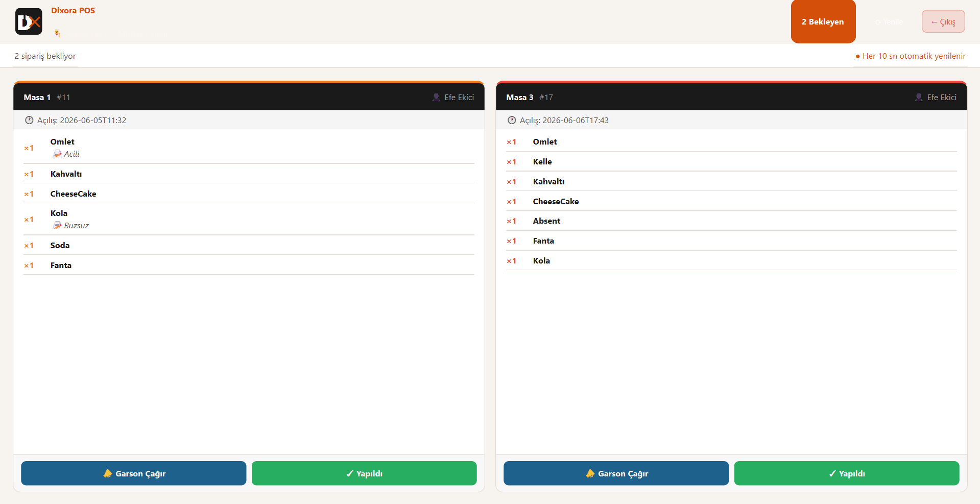This screenshot has height=504, width=980.
Task: Mark the Masa 1 order as Yapıldı
Action: (364, 473)
